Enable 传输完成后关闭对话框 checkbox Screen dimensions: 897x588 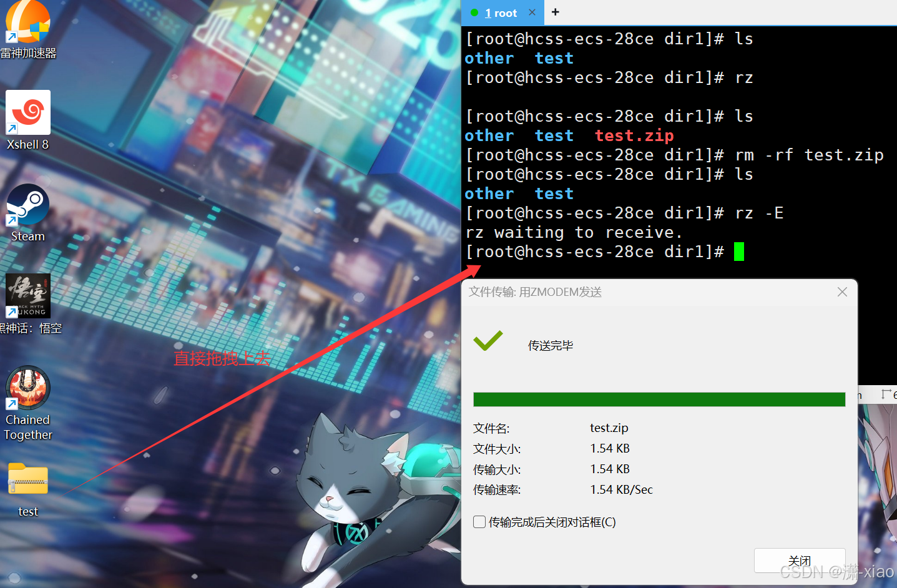pos(479,522)
